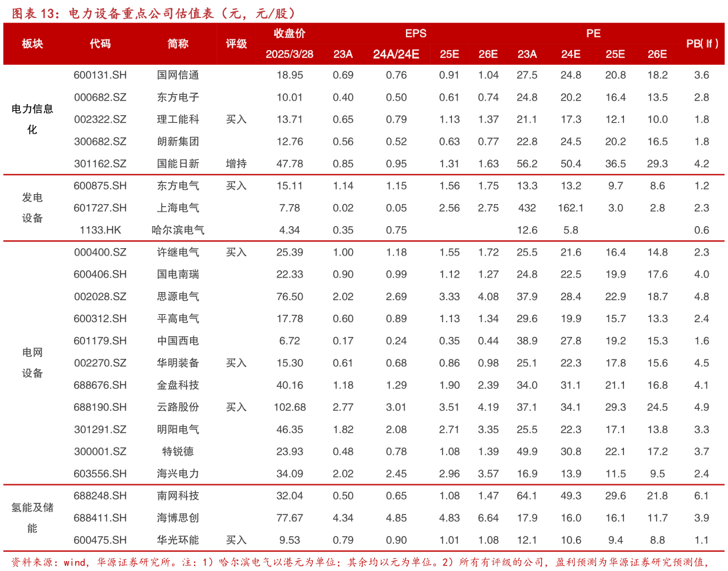Select company name "云路股份"
Screen dimensions: 728x571
pos(178,408)
